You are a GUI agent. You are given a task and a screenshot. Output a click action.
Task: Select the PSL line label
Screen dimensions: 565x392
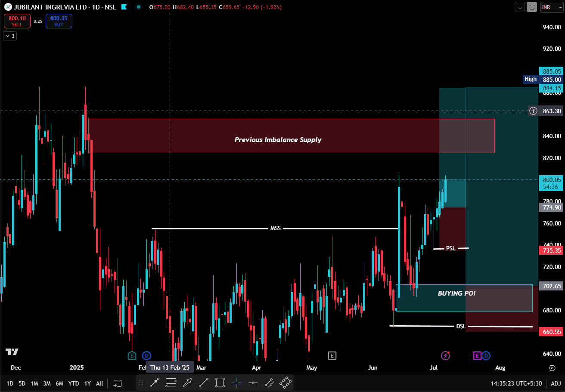click(450, 248)
